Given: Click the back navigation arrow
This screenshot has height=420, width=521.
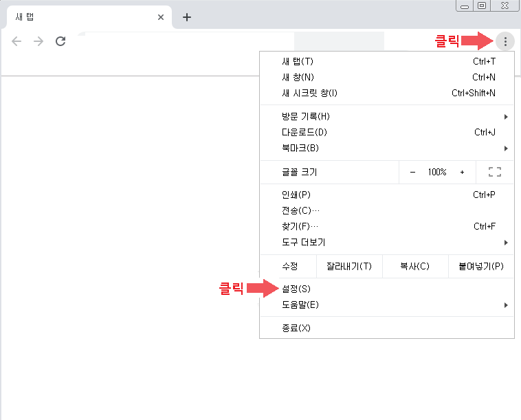Looking at the screenshot, I should point(17,41).
